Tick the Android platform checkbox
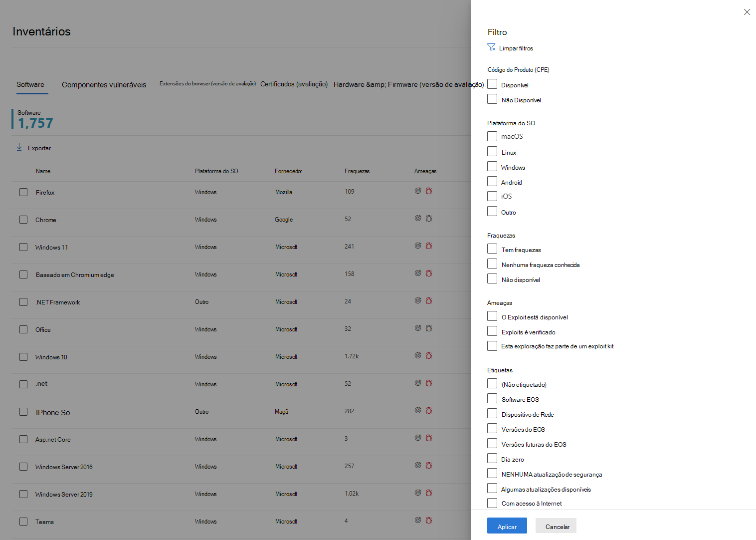This screenshot has width=756, height=540. [x=492, y=181]
